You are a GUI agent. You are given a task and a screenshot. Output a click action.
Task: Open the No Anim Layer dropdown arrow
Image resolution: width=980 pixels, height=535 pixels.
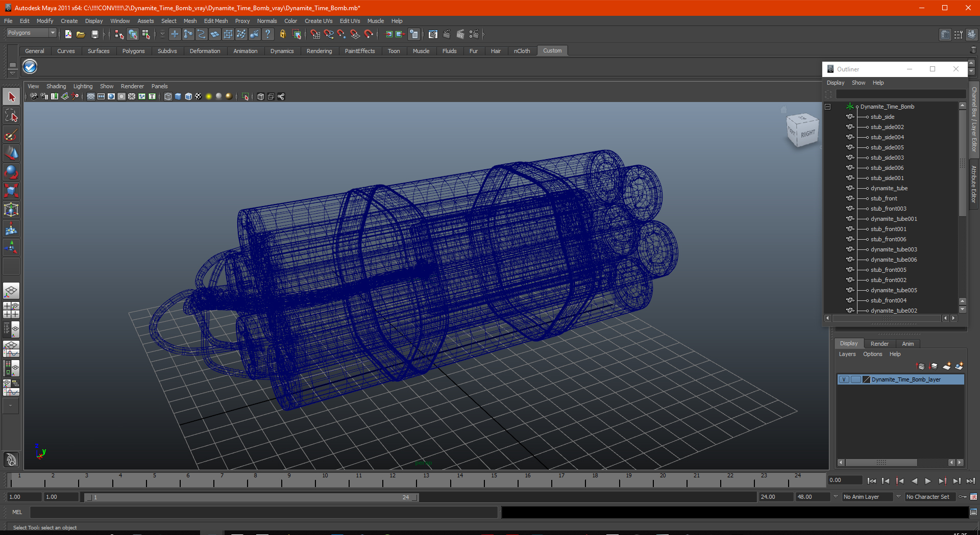pyautogui.click(x=836, y=496)
